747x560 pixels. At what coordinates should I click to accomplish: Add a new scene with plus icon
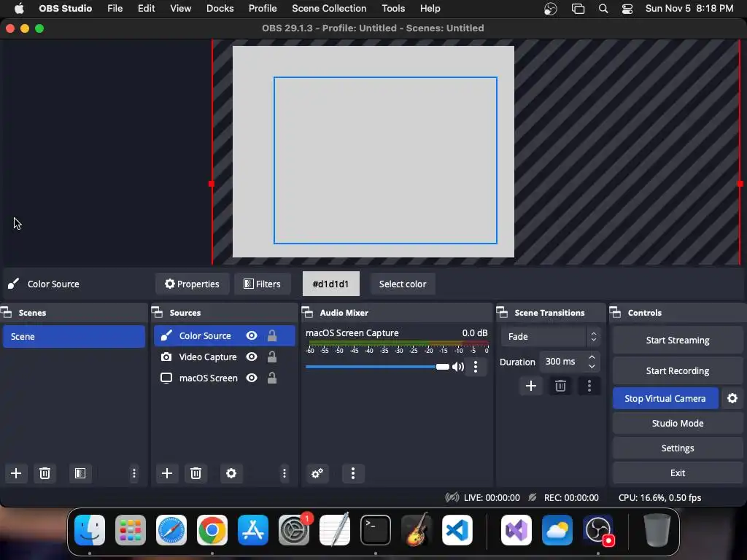(16, 473)
